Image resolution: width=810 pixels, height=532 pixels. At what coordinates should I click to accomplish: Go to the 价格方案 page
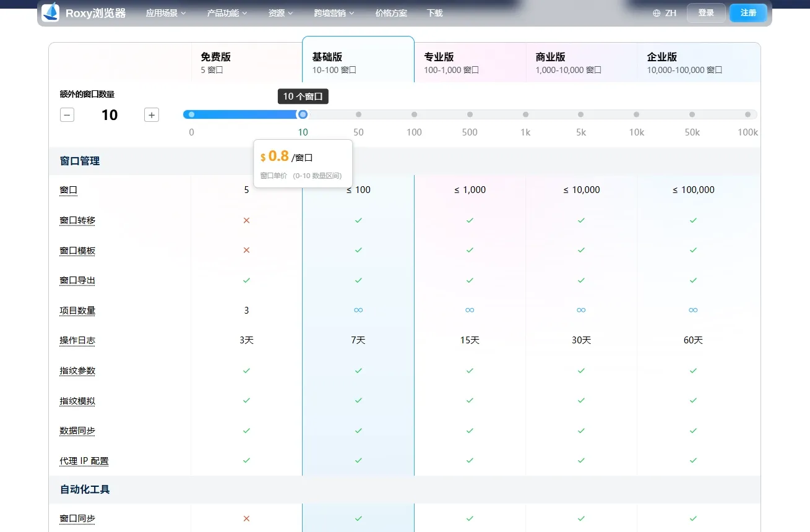(391, 13)
